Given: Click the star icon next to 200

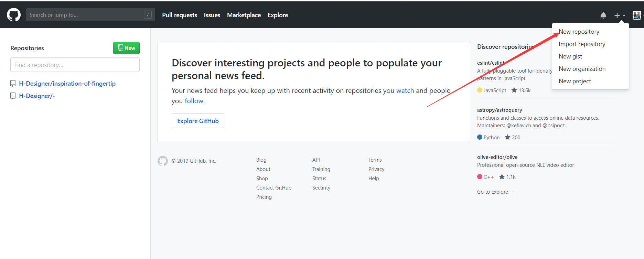Looking at the screenshot, I should 507,137.
